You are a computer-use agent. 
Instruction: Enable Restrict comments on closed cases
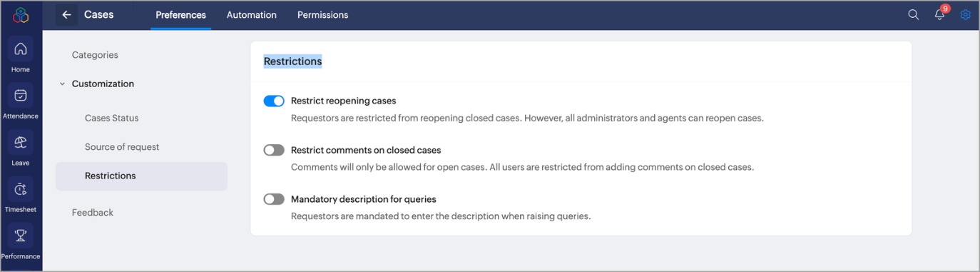click(274, 150)
